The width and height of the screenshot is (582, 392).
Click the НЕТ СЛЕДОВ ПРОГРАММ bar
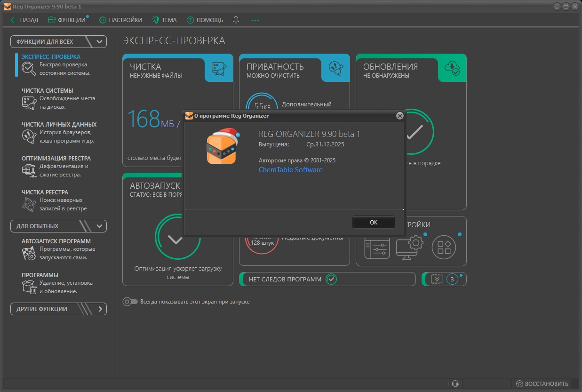coord(327,279)
